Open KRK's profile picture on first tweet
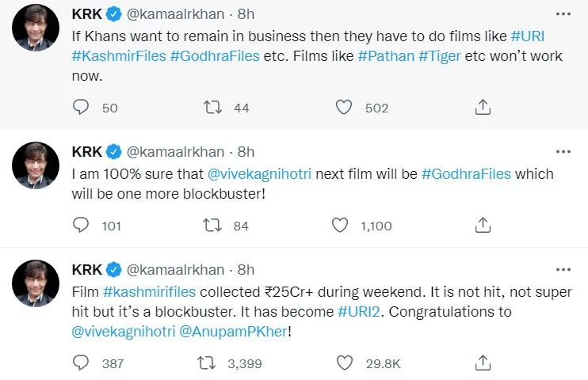Viewport: 588px width, 380px height. point(36,28)
